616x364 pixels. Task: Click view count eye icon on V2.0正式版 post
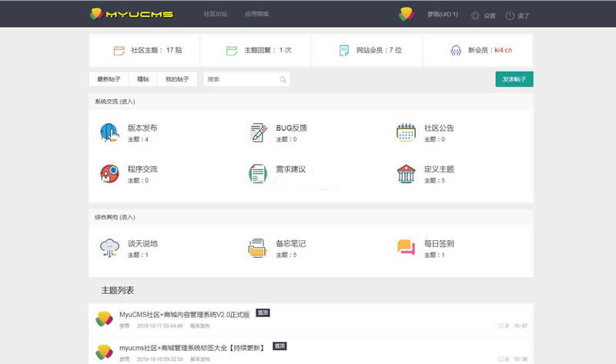coord(517,326)
